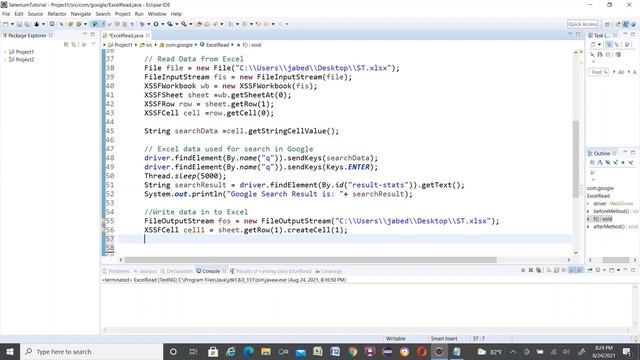Click the Coverage launch icon
The height and width of the screenshot is (360, 640).
point(170,24)
